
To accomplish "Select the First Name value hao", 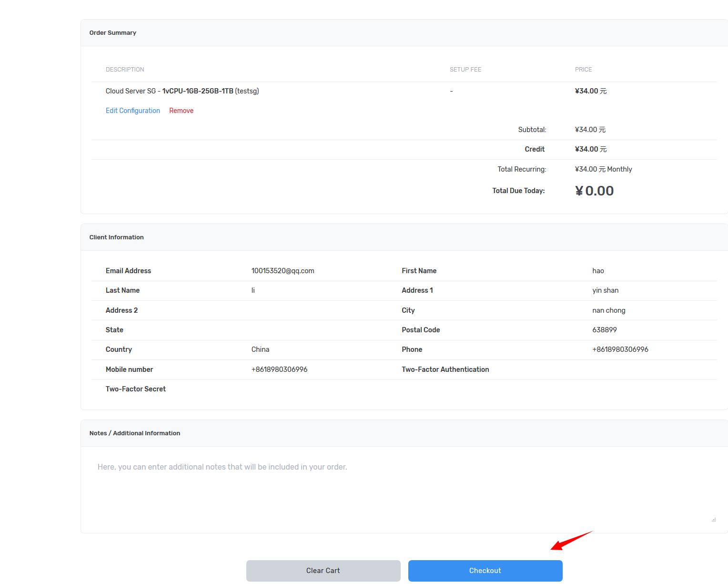I will tap(598, 271).
